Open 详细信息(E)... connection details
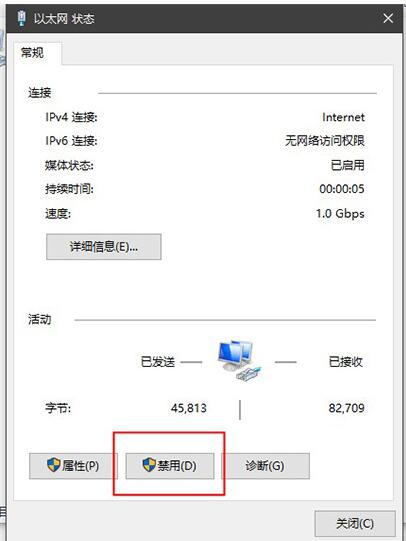This screenshot has width=406, height=541. pos(104,247)
